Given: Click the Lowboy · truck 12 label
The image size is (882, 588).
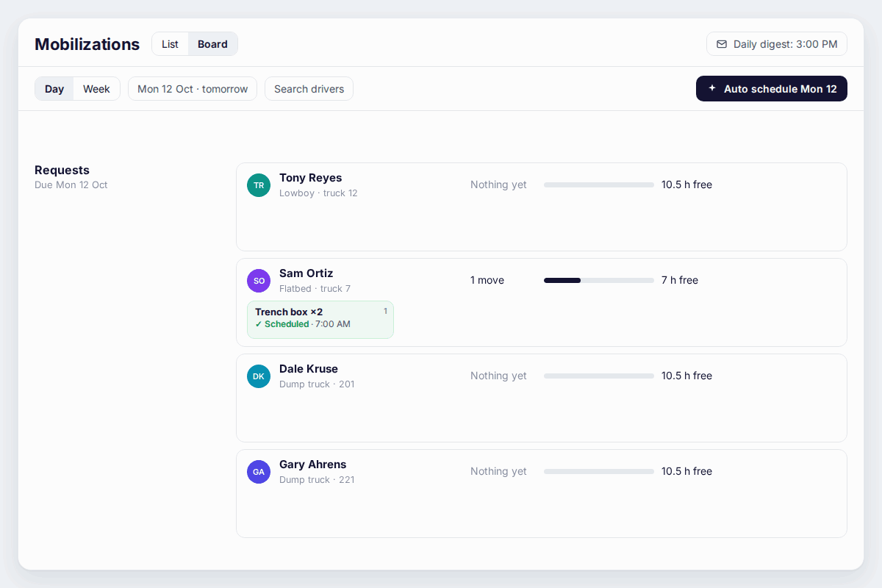Looking at the screenshot, I should coord(318,193).
